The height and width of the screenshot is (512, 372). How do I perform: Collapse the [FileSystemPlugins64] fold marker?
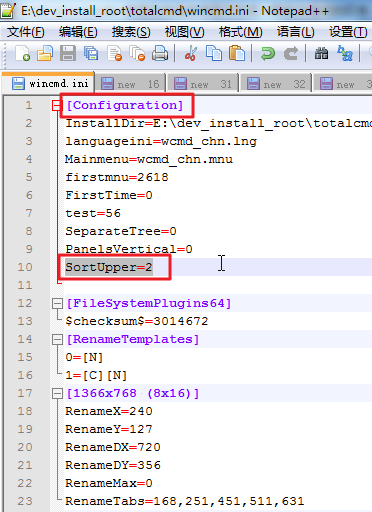point(57,303)
